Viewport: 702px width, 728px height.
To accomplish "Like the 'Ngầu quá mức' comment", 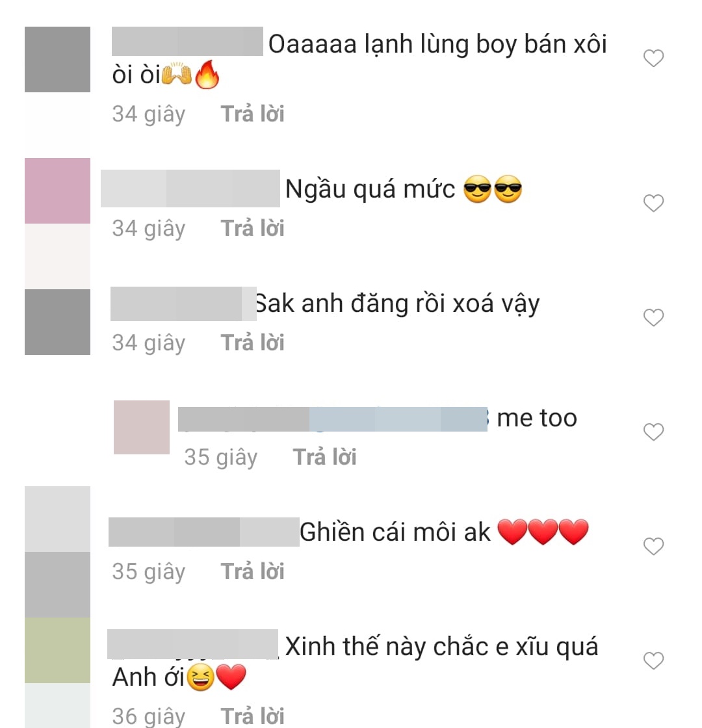I will [653, 203].
